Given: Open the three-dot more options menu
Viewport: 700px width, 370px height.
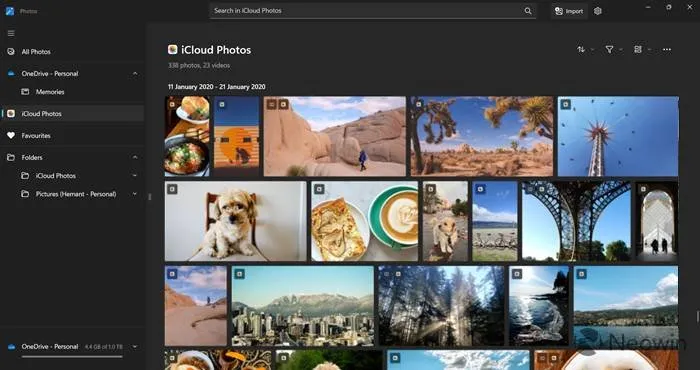Looking at the screenshot, I should coord(667,50).
